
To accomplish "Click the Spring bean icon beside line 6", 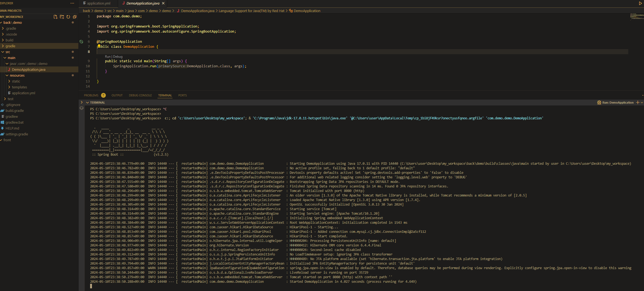I will 81,42.
